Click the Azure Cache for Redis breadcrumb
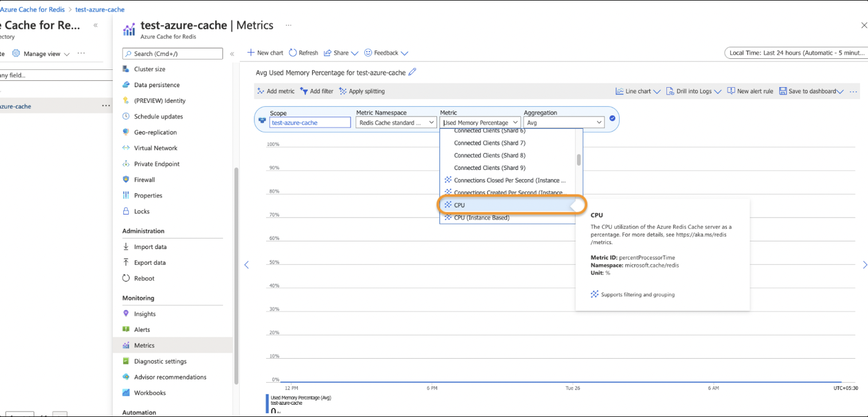The width and height of the screenshot is (868, 417). (33, 10)
